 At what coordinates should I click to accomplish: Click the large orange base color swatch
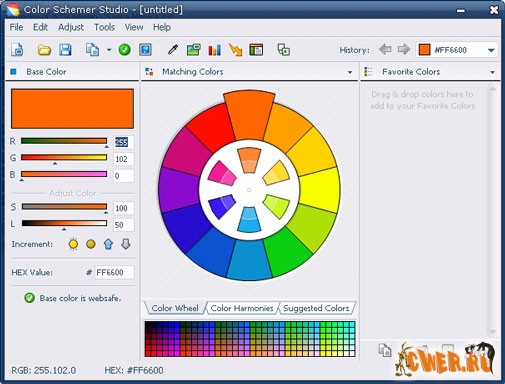point(72,109)
